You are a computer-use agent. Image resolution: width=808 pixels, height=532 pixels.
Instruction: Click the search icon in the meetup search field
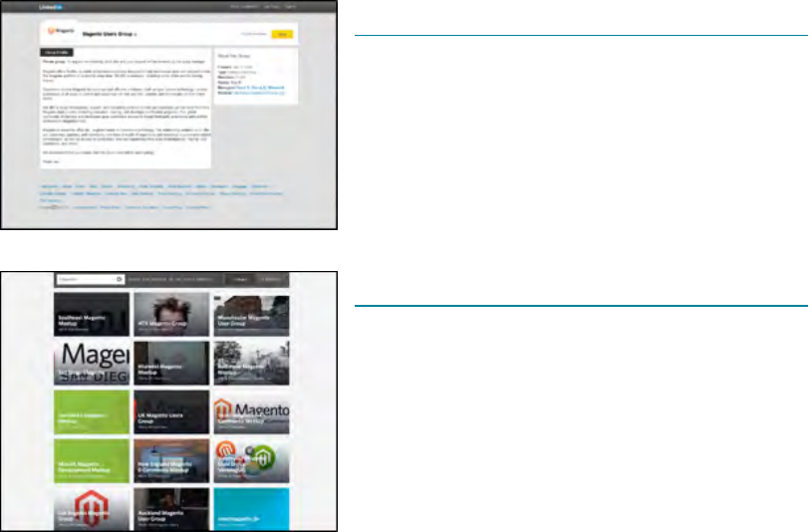[119, 279]
